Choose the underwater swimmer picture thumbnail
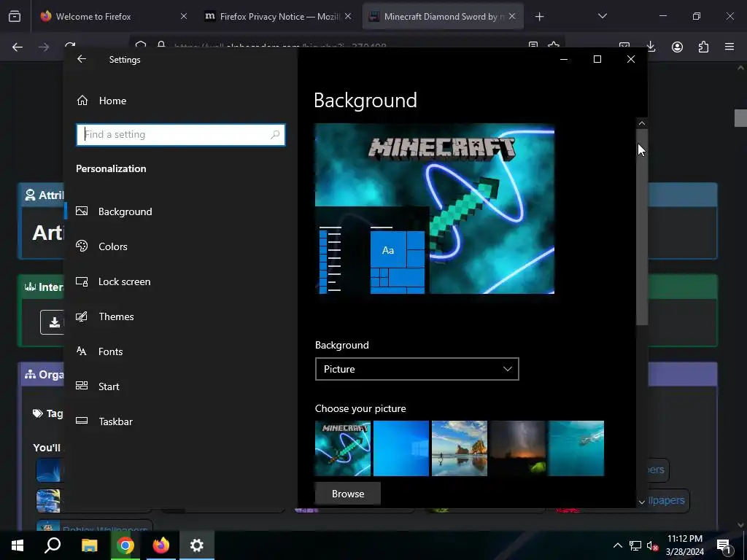This screenshot has height=560, width=747. point(576,448)
